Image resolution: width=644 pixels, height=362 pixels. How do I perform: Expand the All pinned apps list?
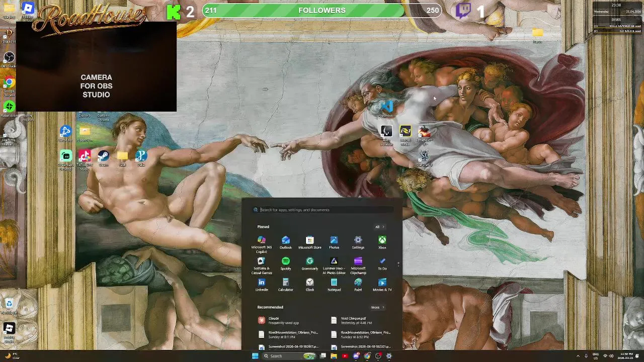(379, 227)
